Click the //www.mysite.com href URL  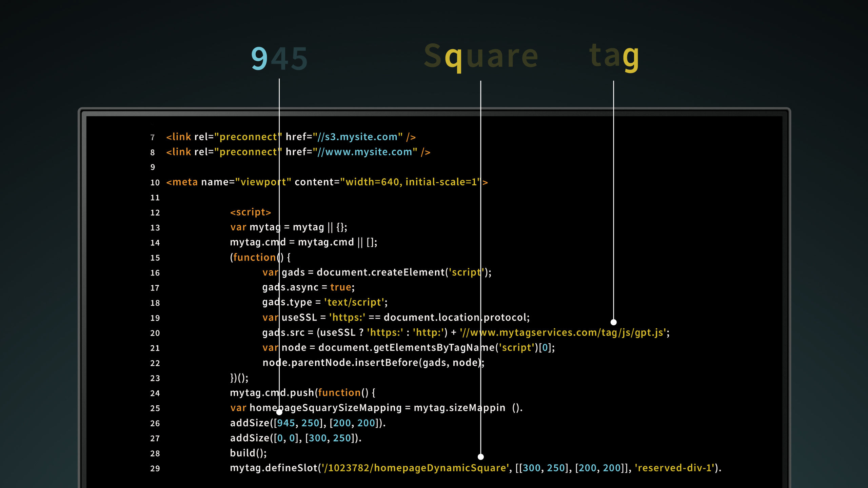[x=365, y=152]
